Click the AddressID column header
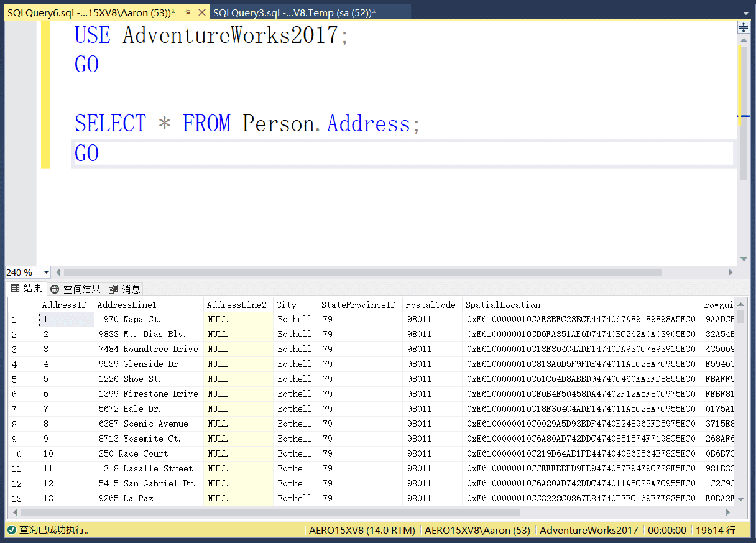 click(x=66, y=305)
